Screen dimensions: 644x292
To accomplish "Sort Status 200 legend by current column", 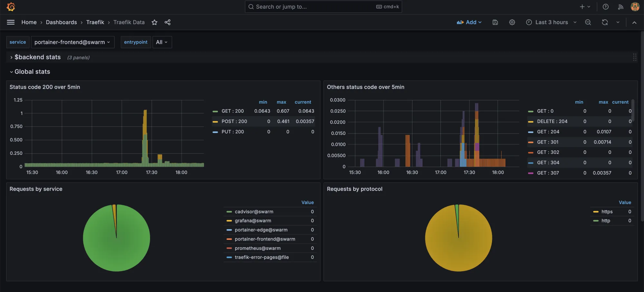I will (x=303, y=102).
